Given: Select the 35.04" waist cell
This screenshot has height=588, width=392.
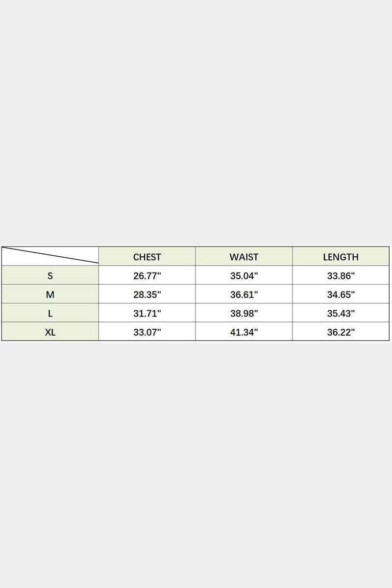Looking at the screenshot, I should (244, 276).
